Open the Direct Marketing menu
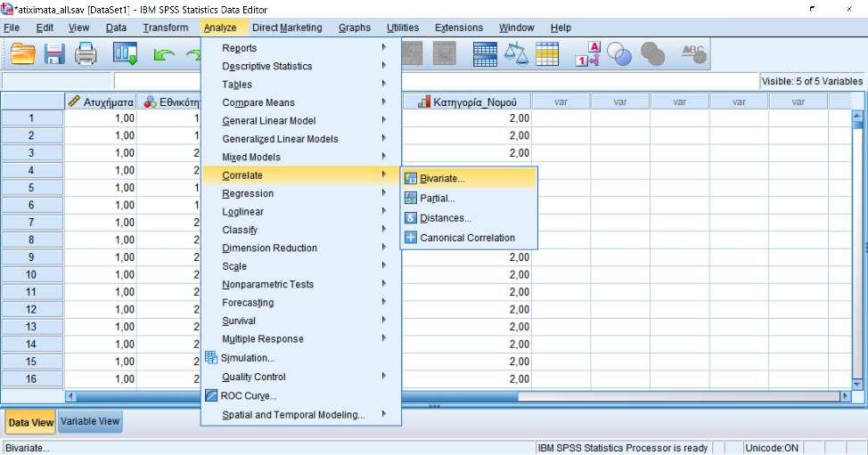 click(287, 28)
